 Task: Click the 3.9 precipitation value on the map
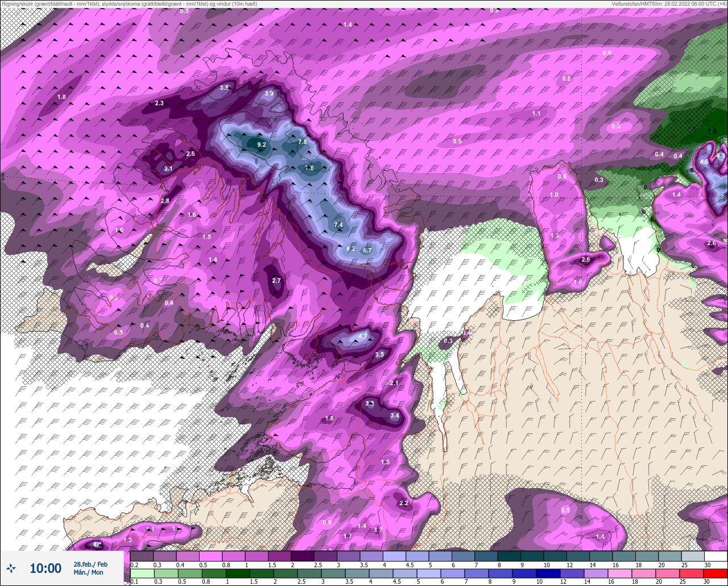(x=269, y=94)
